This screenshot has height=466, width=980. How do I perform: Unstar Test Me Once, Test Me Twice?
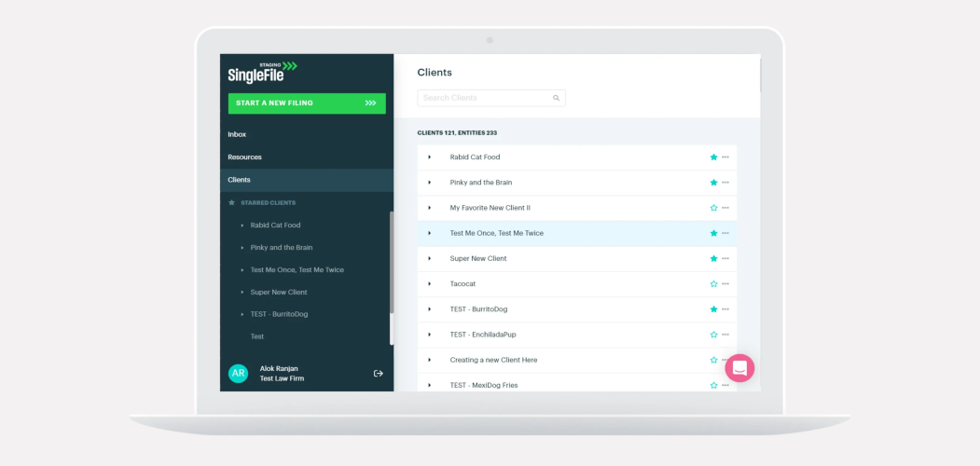click(x=713, y=233)
